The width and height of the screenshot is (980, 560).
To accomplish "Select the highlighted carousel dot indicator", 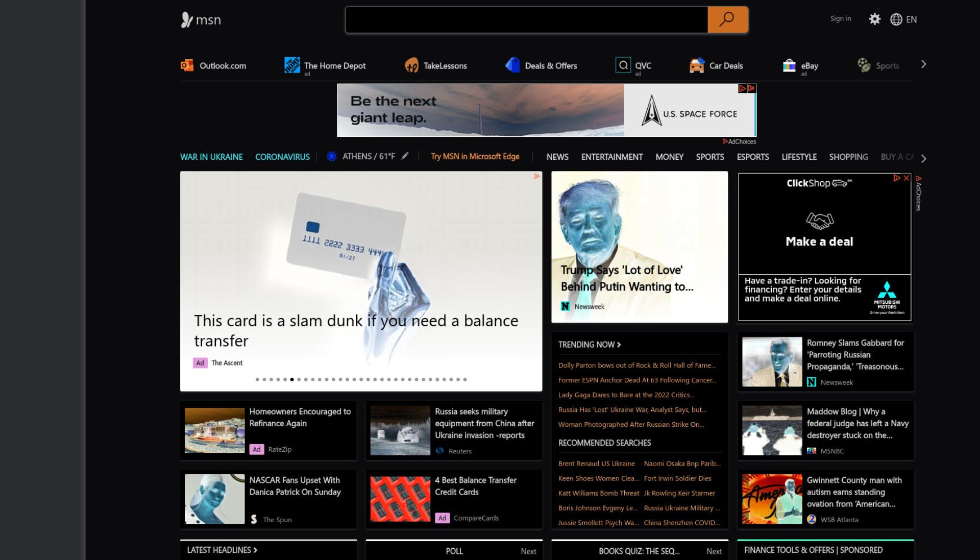I will [x=292, y=379].
